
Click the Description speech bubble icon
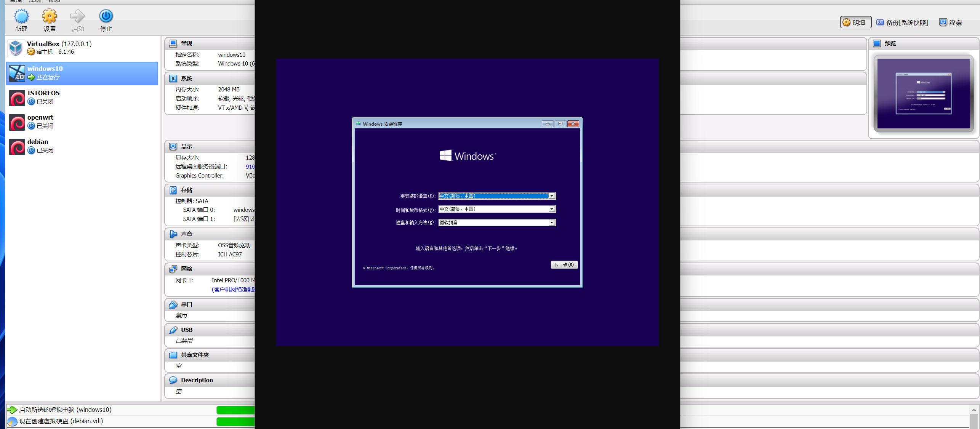coord(173,380)
